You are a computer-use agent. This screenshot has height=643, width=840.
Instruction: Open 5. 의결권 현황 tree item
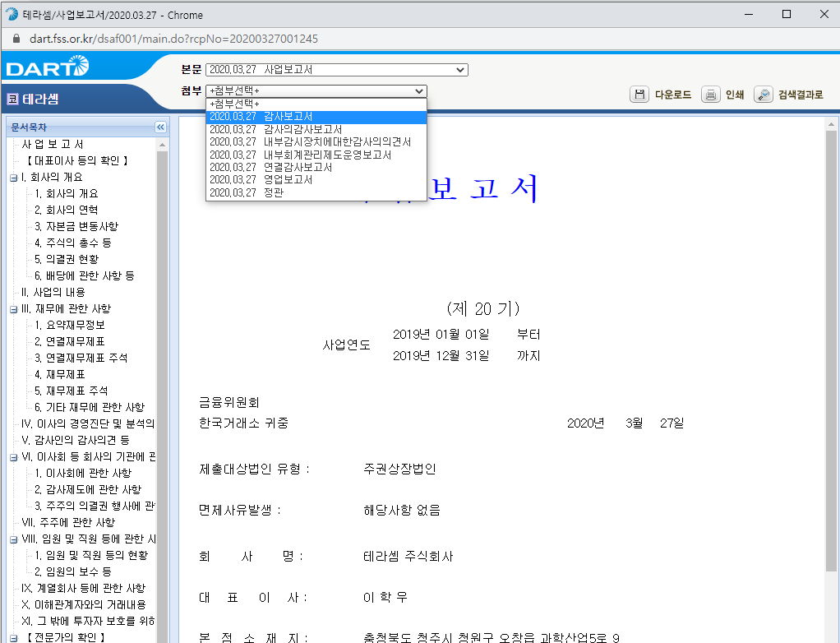coord(67,259)
